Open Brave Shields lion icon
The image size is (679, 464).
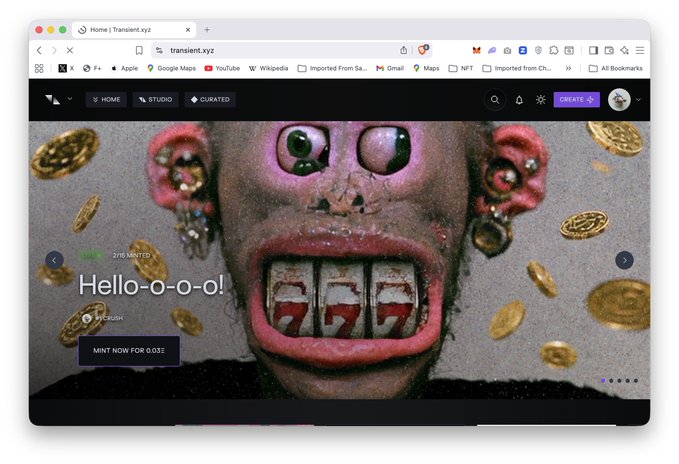(x=423, y=50)
